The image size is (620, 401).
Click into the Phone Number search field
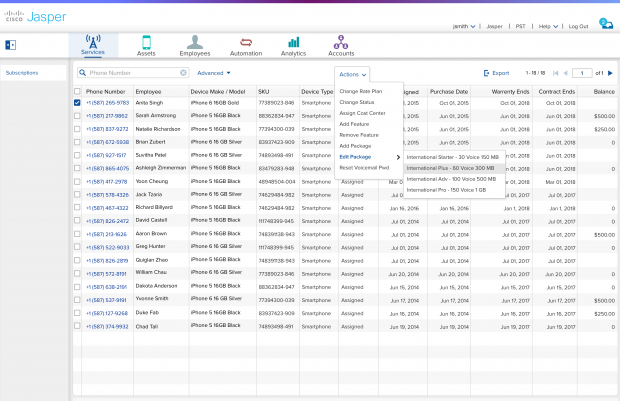tap(133, 73)
